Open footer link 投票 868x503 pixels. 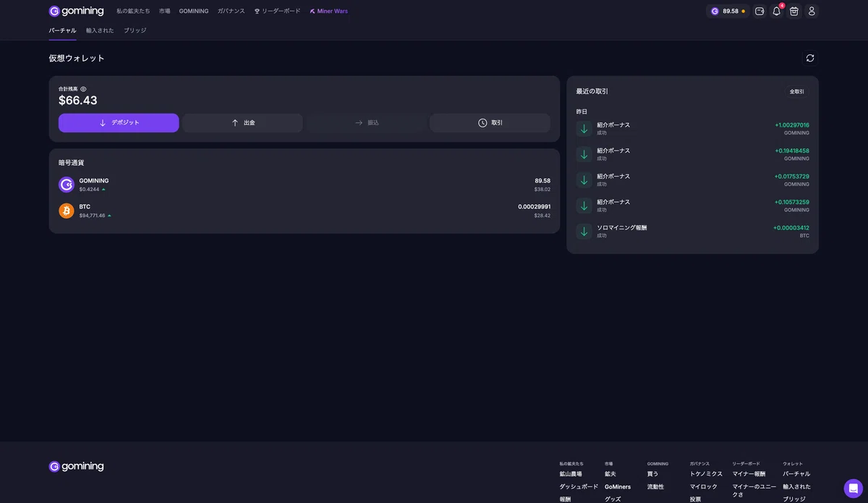(x=695, y=499)
